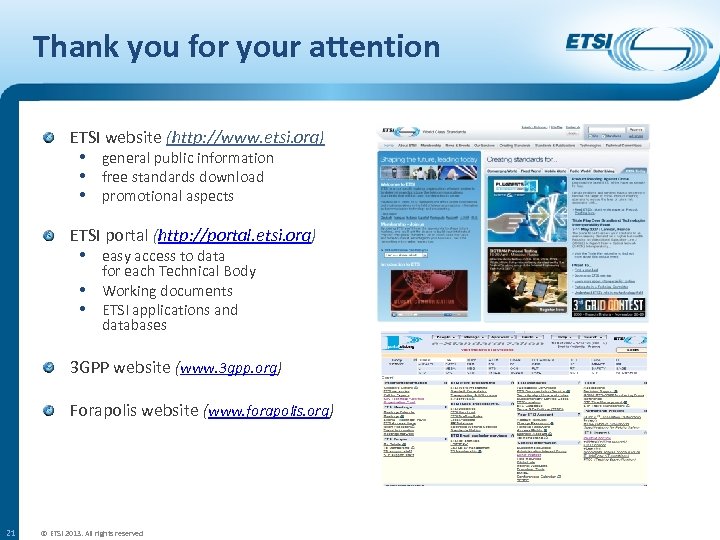Click the globe bullet beside Forapolis website
The height and width of the screenshot is (540, 720).
(48, 411)
